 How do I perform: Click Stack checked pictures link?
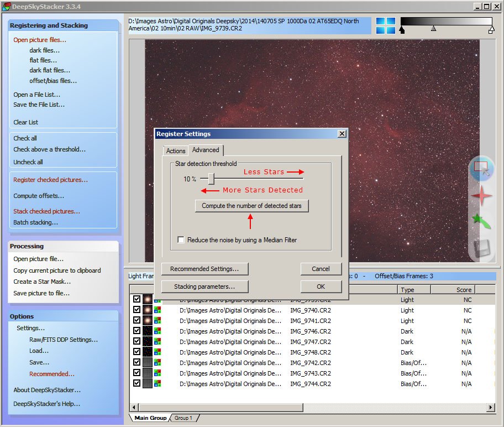tap(46, 211)
